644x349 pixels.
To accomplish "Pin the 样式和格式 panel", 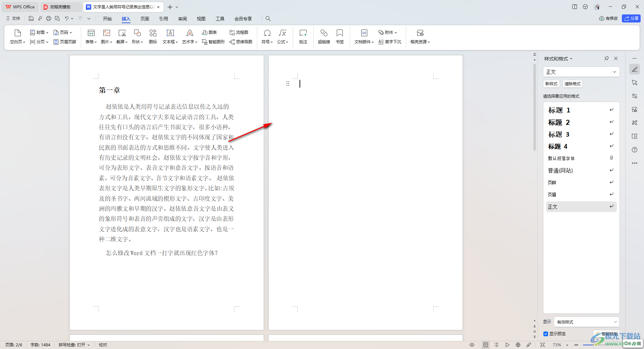I will (x=606, y=58).
